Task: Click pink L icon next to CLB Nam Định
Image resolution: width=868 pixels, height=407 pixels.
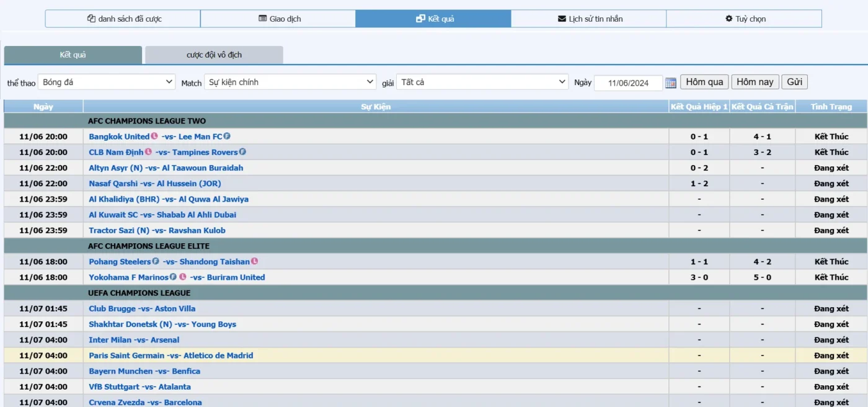Action: coord(148,152)
